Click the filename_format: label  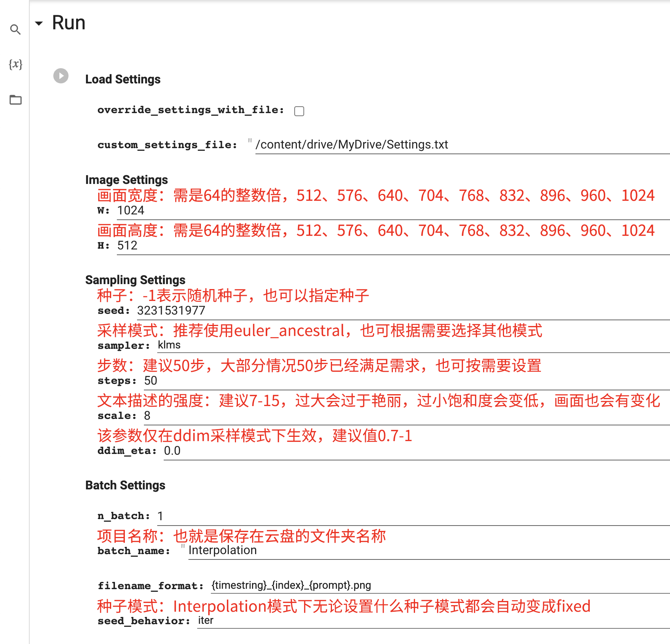(151, 586)
